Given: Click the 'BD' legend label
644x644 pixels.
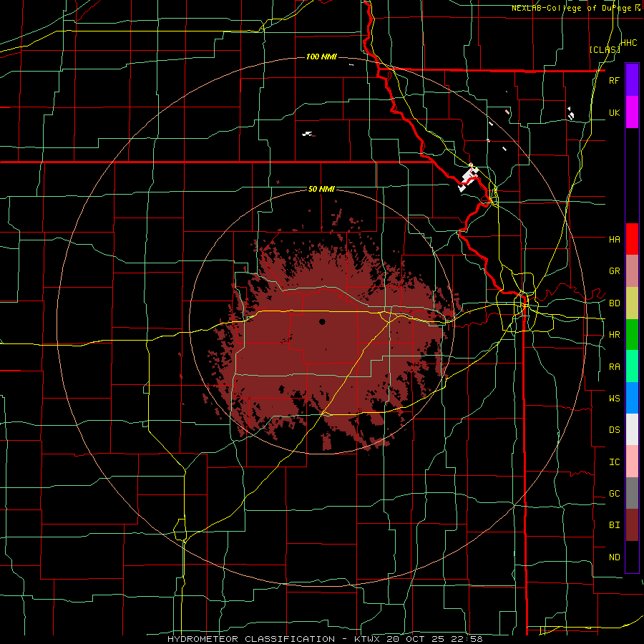Looking at the screenshot, I should click(614, 303).
